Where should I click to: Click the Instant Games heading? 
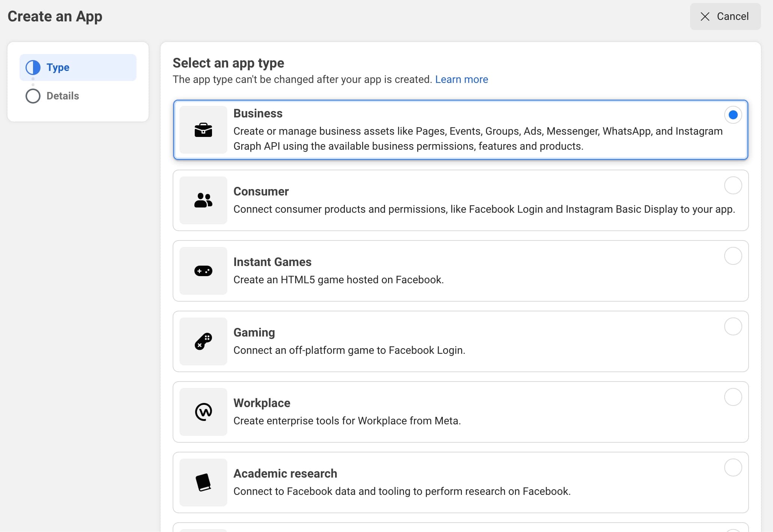(272, 262)
